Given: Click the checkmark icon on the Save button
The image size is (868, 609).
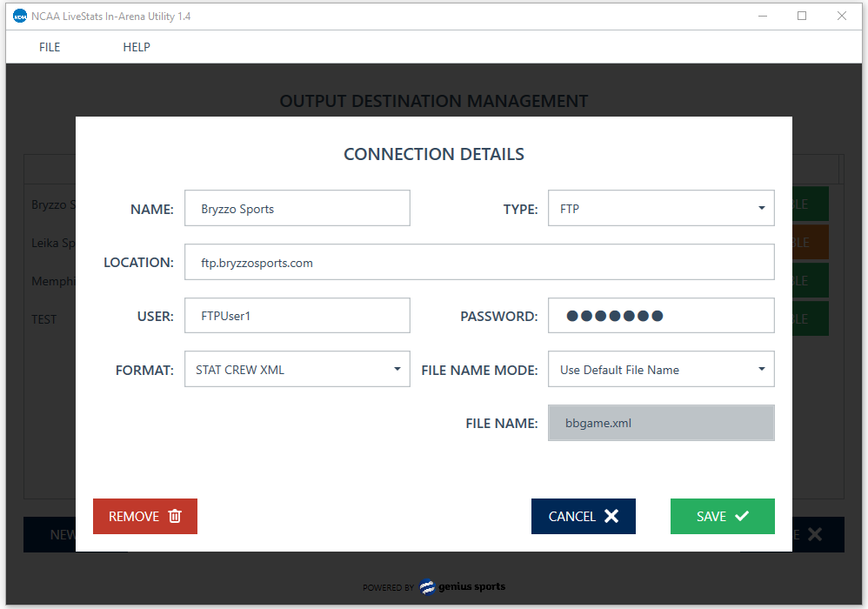Looking at the screenshot, I should (742, 516).
